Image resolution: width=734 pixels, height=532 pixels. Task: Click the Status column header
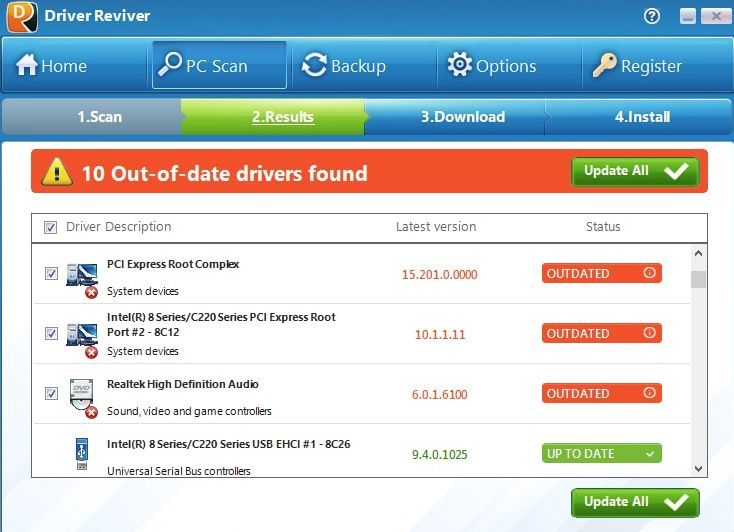[x=603, y=227]
